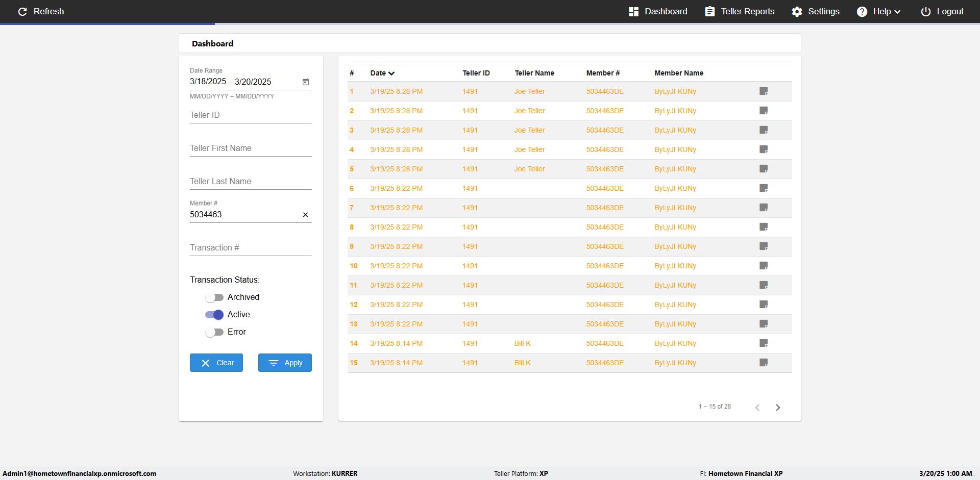This screenshot has width=980, height=480.
Task: Click the Clear filters button
Action: click(x=216, y=363)
